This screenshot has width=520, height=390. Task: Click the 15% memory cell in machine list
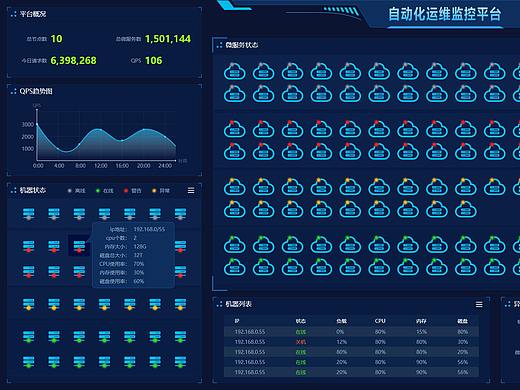(x=421, y=332)
